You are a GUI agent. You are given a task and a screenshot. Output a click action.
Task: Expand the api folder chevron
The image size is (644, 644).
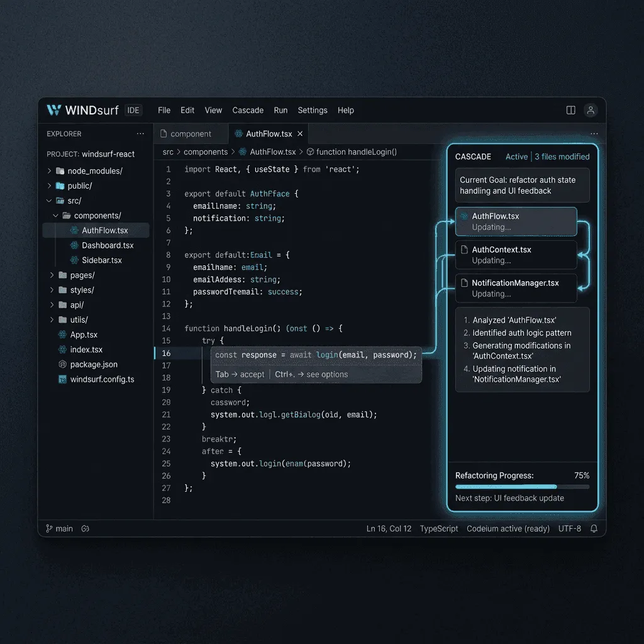(x=52, y=305)
